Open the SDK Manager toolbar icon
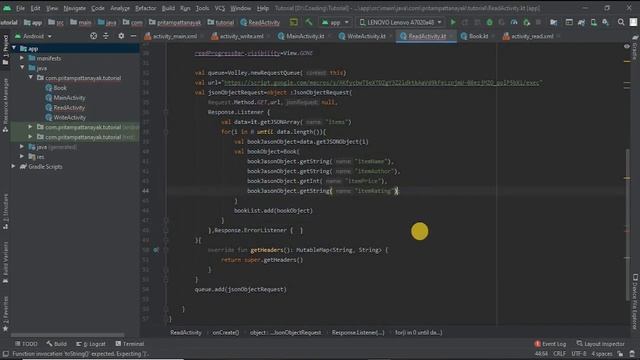 click(x=606, y=22)
